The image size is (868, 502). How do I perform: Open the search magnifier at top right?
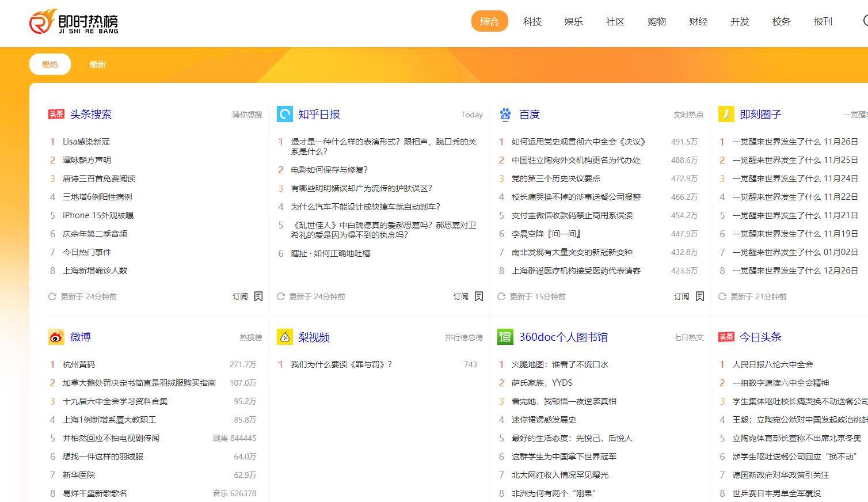pyautogui.click(x=864, y=21)
